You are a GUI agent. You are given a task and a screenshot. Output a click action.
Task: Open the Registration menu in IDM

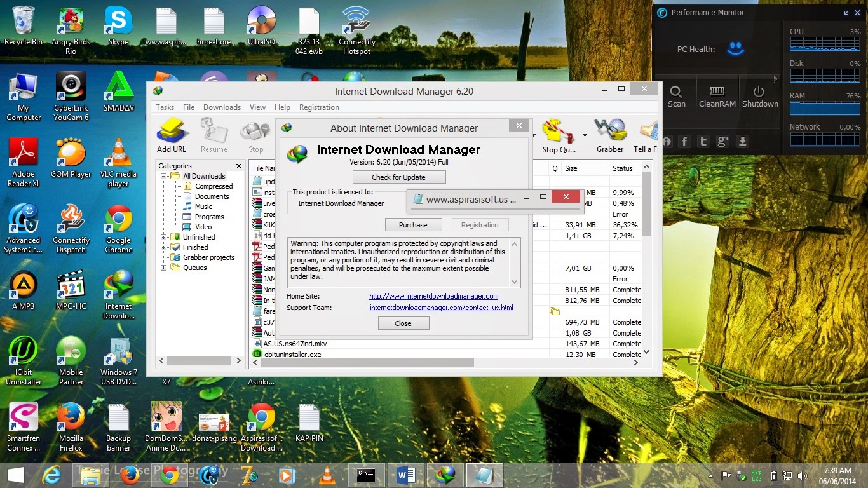pos(319,107)
